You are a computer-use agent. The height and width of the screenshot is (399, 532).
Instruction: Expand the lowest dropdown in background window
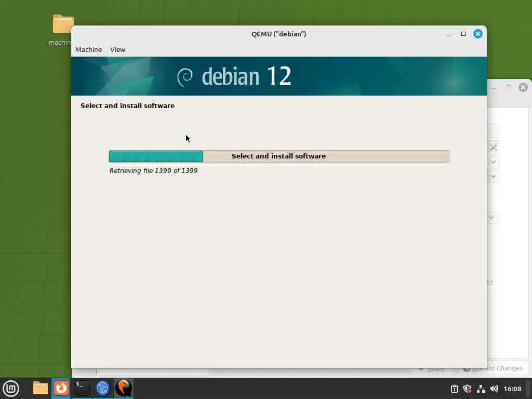click(x=491, y=218)
